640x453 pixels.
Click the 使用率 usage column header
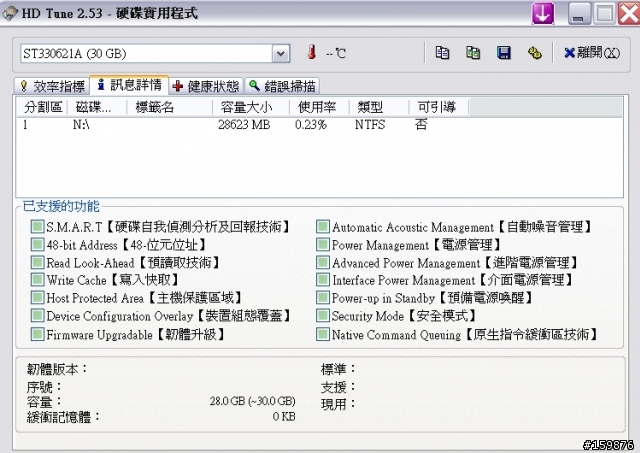[x=320, y=107]
